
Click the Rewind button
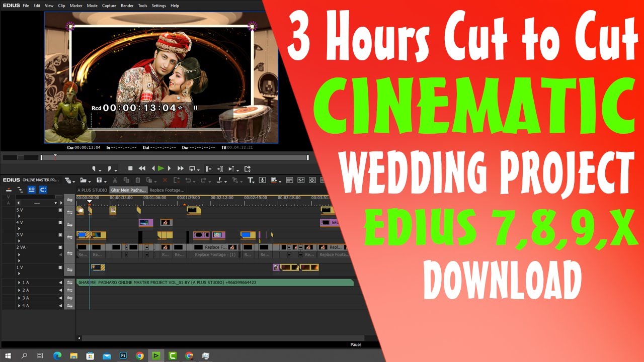click(x=142, y=168)
